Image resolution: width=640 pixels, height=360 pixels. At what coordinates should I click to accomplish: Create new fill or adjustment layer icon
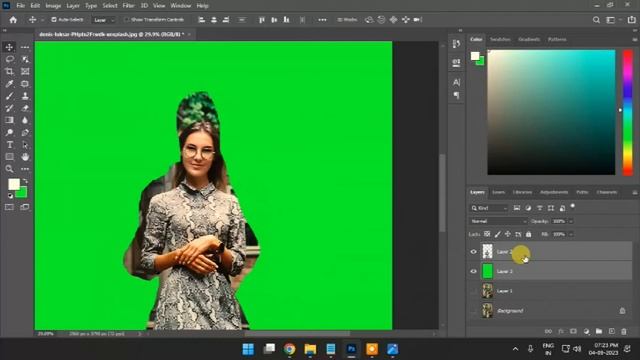(x=587, y=331)
